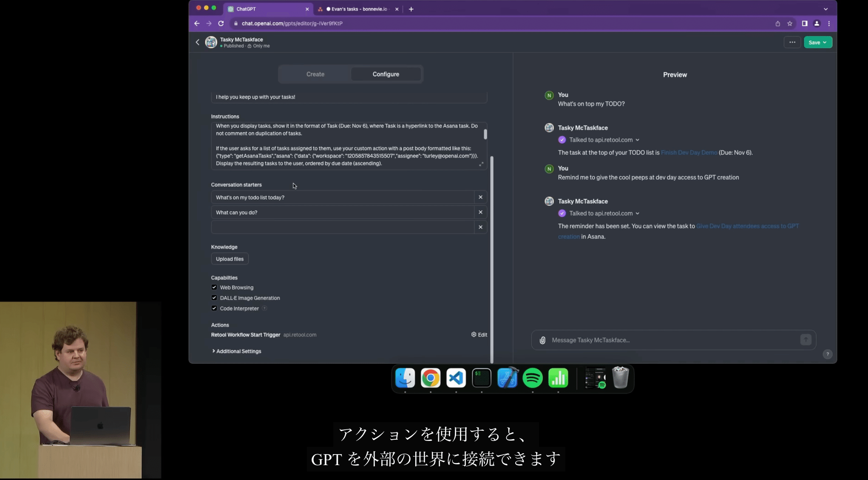The height and width of the screenshot is (480, 868).
Task: Open Spotify from the dock
Action: pyautogui.click(x=533, y=378)
